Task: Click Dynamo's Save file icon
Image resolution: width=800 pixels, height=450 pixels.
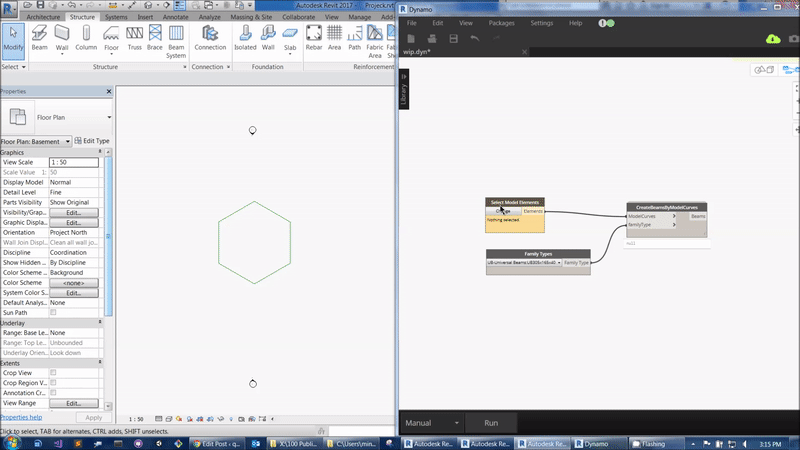Action: click(x=453, y=38)
